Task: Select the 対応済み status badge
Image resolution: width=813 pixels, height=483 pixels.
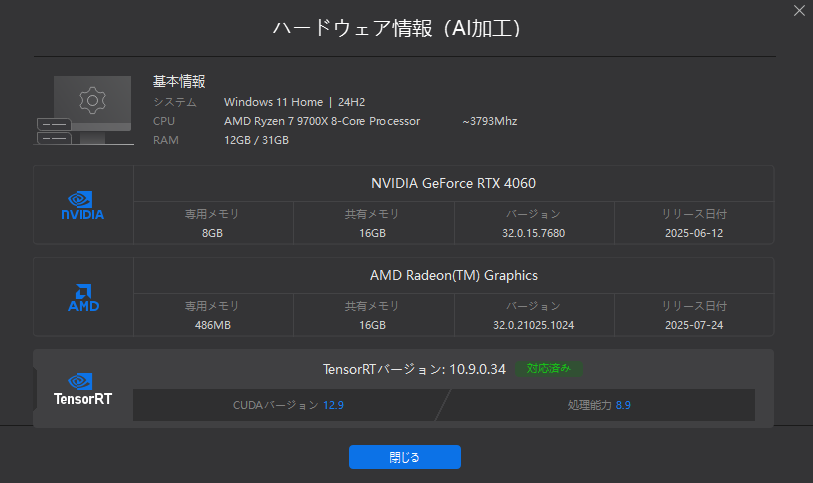Action: [x=549, y=368]
